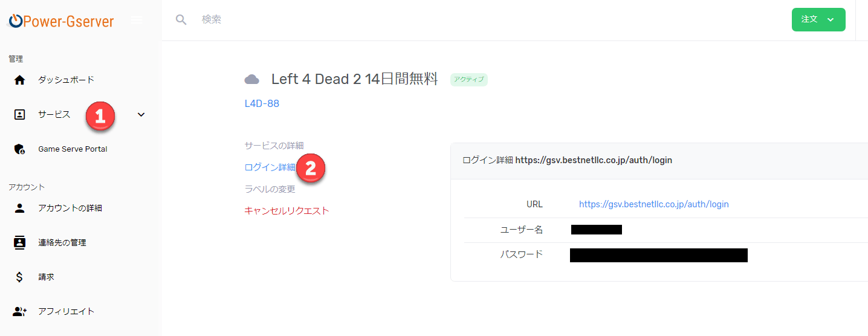
Task: Click the アカウントの詳細 person icon
Action: click(x=19, y=208)
